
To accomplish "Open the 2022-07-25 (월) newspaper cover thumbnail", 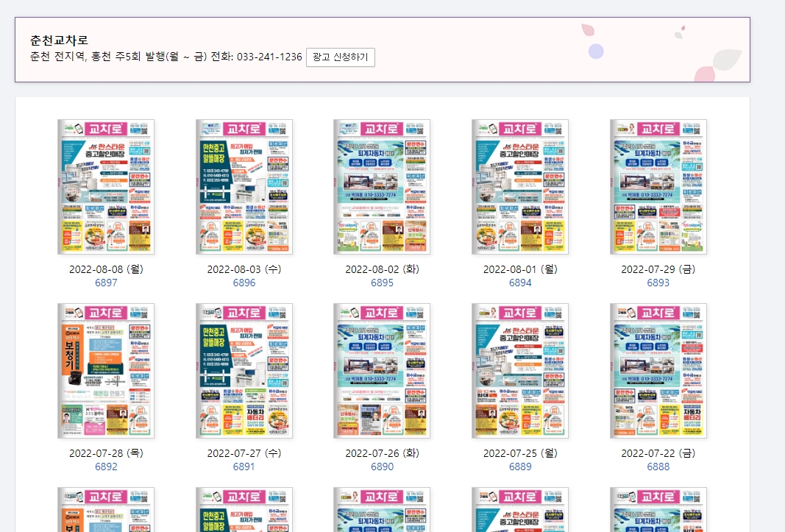I will pos(520,371).
